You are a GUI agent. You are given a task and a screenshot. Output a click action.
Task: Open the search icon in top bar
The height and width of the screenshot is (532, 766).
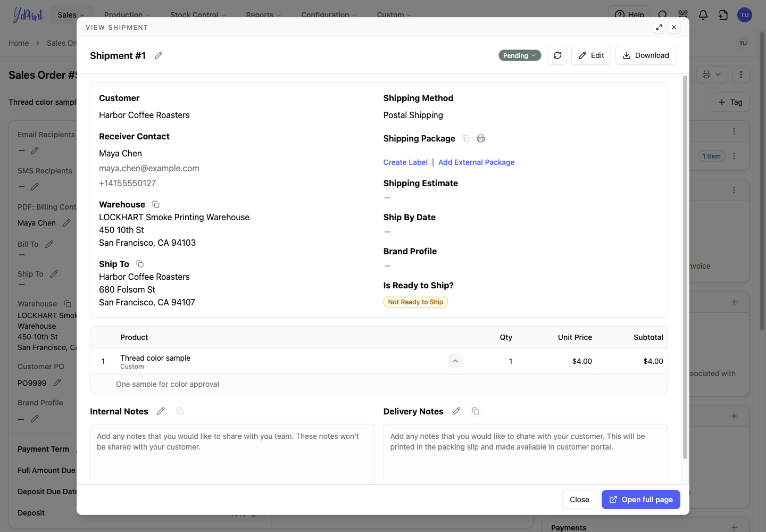click(662, 15)
